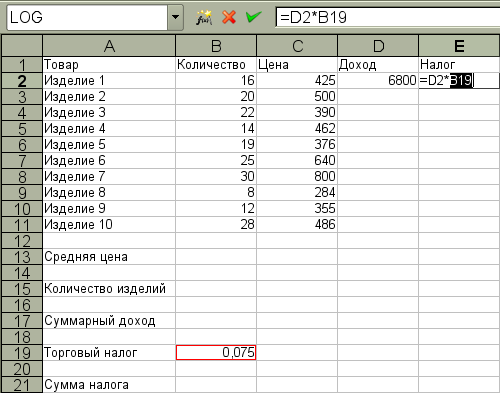This screenshot has width=500, height=393.
Task: Click the 'Цена' header cell
Action: (297, 65)
